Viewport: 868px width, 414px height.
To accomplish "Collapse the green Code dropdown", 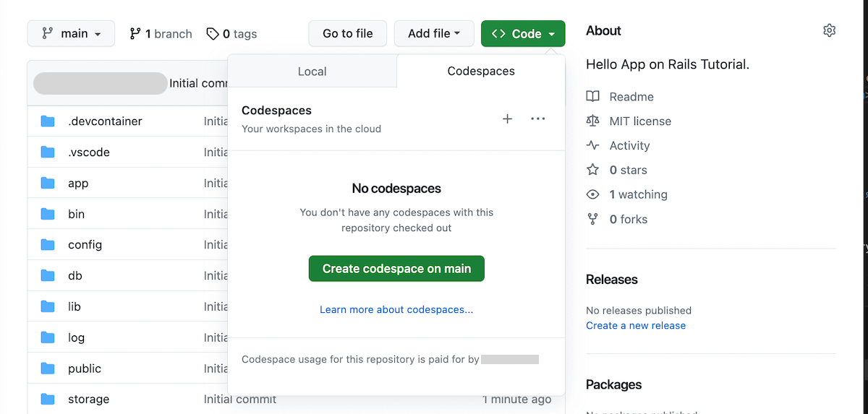I will pyautogui.click(x=523, y=33).
